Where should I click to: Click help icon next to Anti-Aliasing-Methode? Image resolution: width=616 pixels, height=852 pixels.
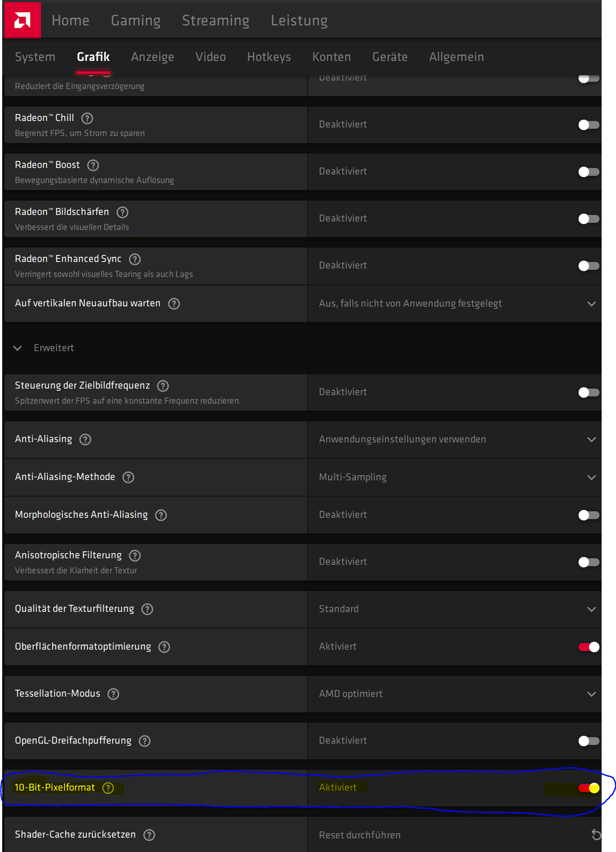pyautogui.click(x=128, y=477)
